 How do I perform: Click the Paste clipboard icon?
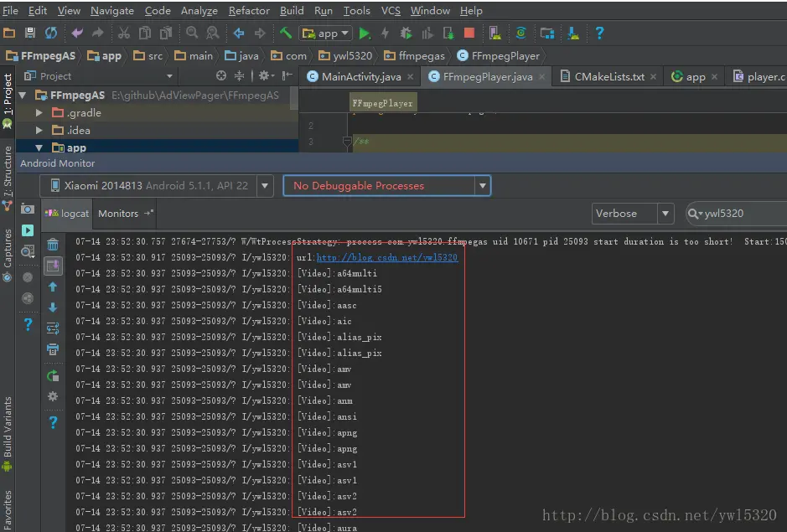[166, 34]
